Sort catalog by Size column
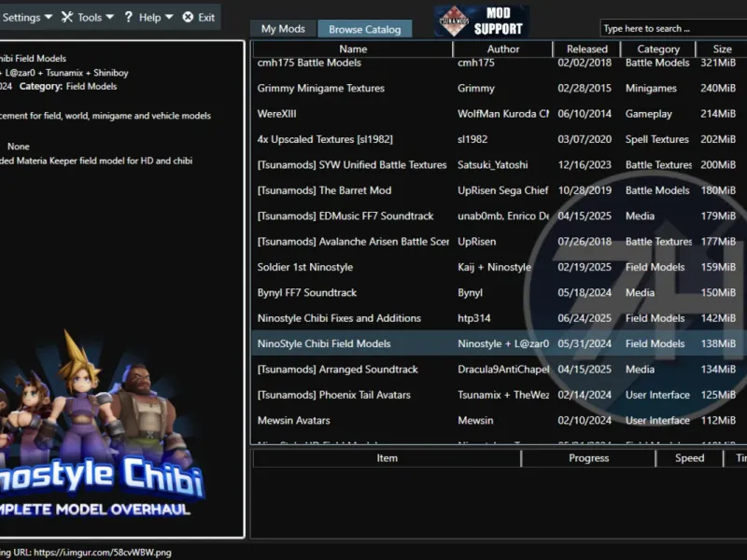 coord(722,49)
